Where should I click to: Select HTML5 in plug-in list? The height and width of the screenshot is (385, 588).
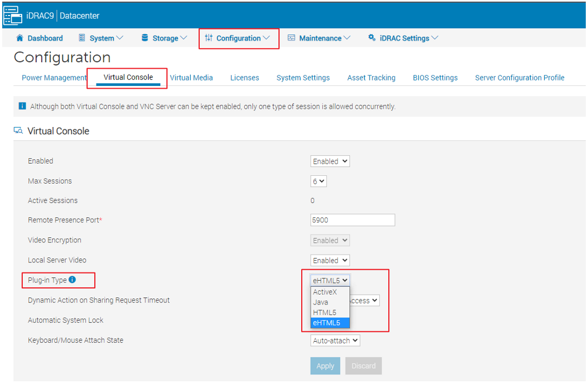coord(330,312)
